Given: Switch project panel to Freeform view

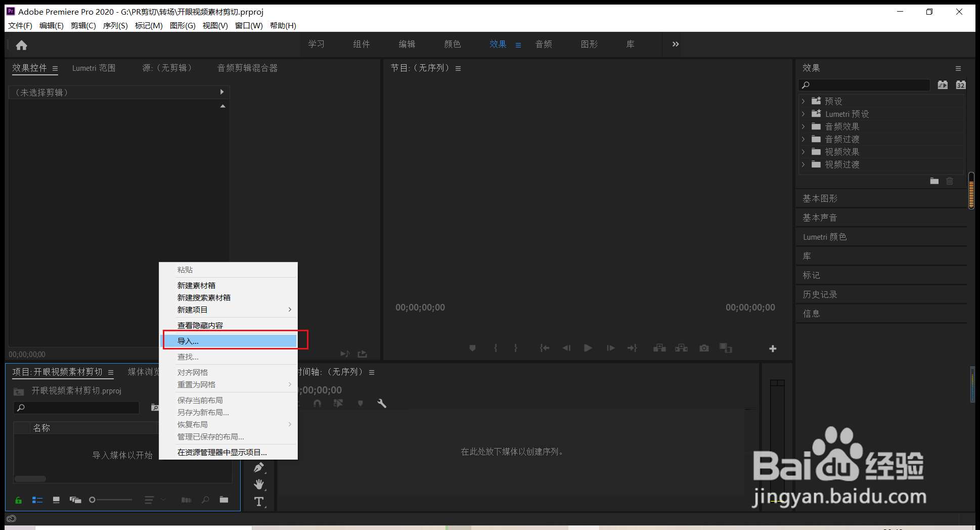Looking at the screenshot, I should (75, 500).
